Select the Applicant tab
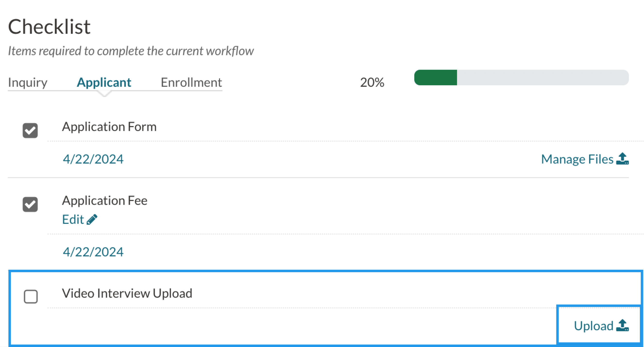 104,82
